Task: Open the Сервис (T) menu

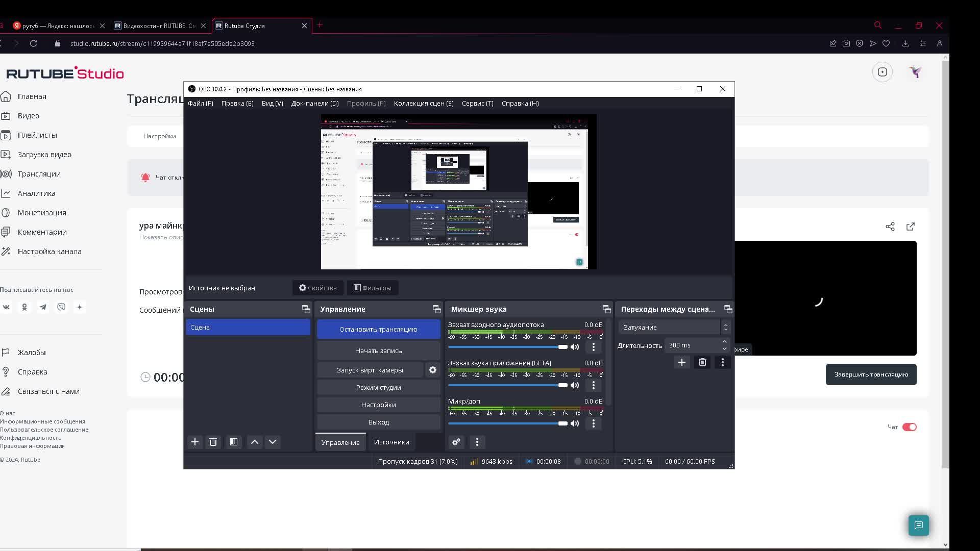Action: tap(477, 103)
